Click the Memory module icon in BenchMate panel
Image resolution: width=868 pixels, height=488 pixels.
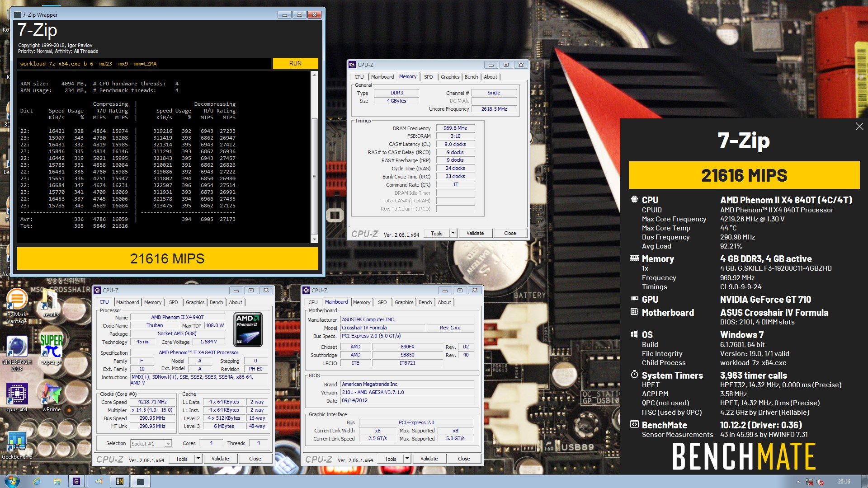(x=634, y=258)
